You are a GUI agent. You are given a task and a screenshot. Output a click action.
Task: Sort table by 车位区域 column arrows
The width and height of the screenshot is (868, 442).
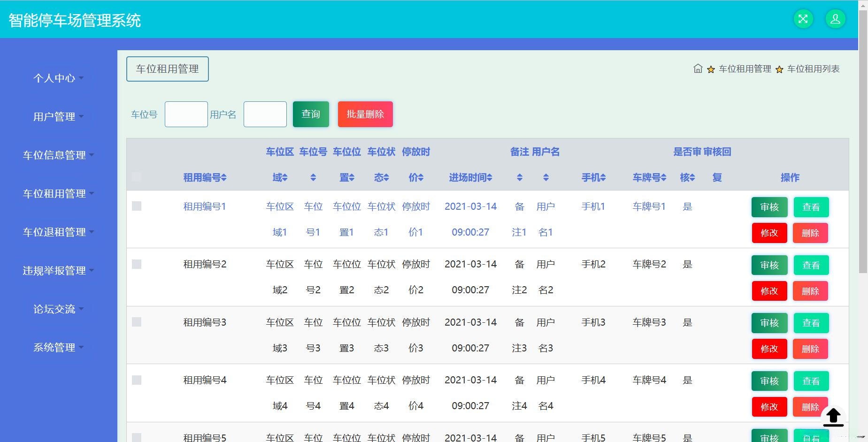284,177
